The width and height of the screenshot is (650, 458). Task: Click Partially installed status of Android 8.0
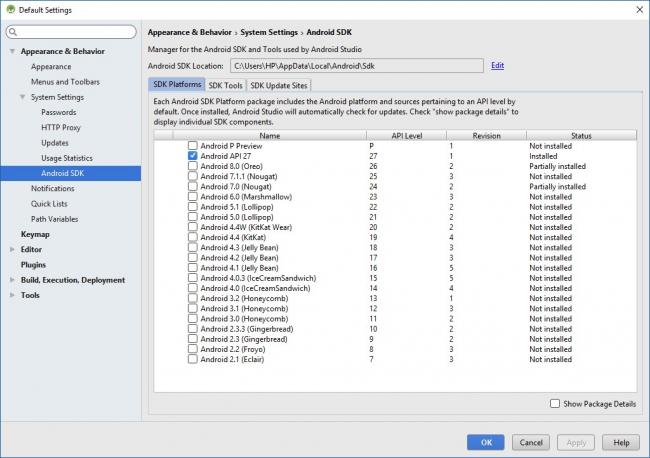(557, 166)
